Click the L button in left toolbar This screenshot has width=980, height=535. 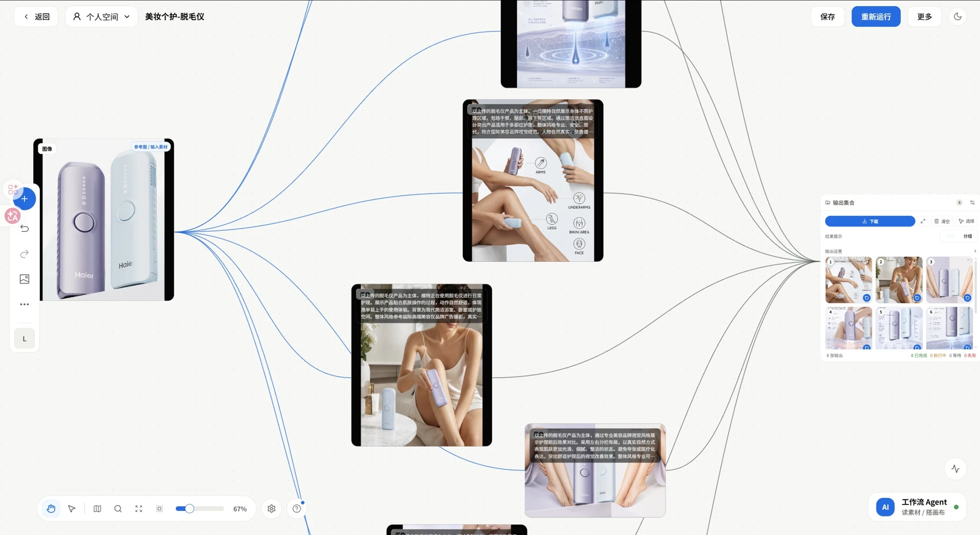[x=24, y=339]
